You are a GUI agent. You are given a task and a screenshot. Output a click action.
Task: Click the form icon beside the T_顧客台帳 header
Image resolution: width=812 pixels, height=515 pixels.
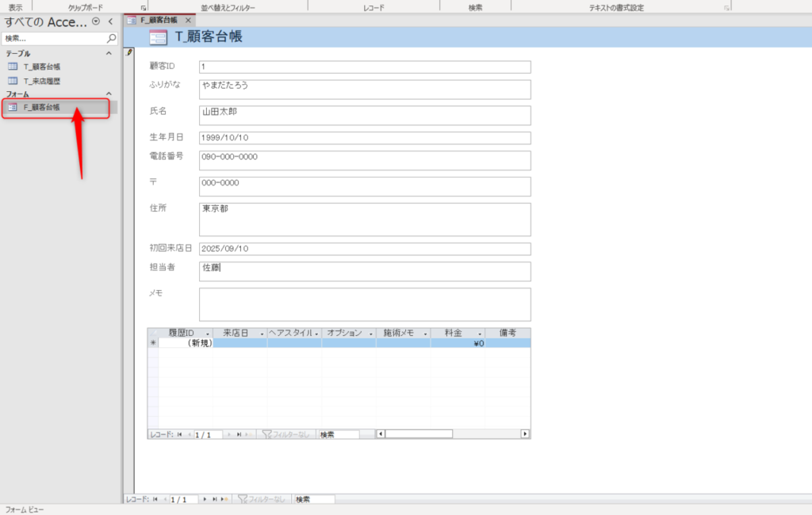pyautogui.click(x=158, y=36)
